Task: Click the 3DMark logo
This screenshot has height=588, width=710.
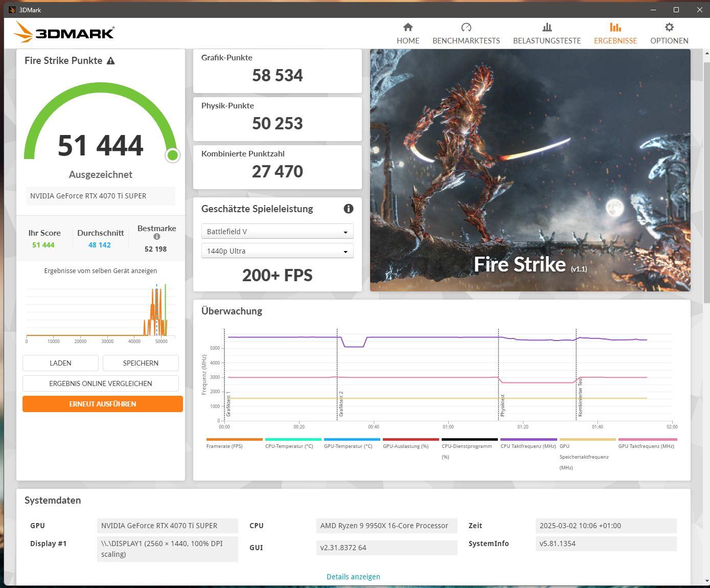Action: click(64, 33)
